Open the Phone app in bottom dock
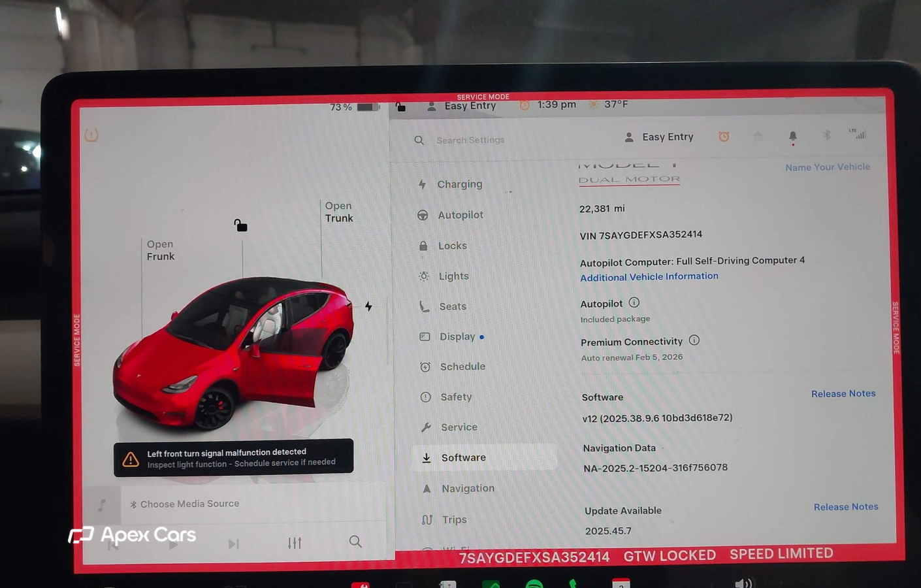Viewport: 921px width, 588px height. pos(574,583)
